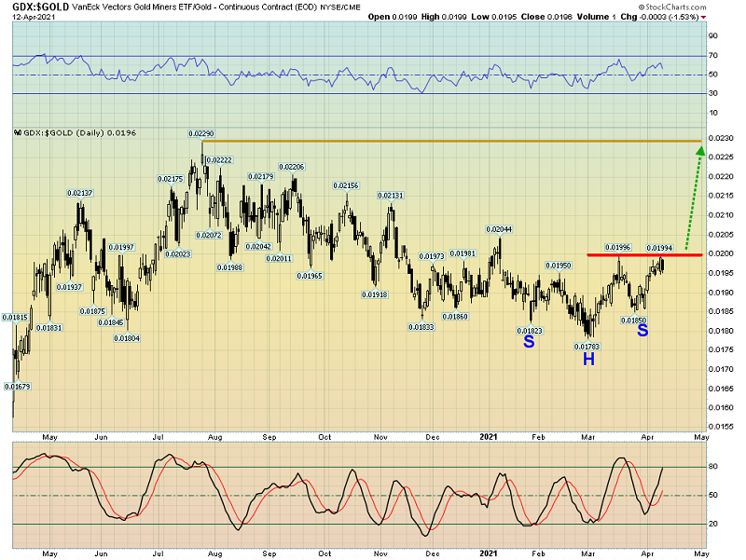Click the Nov label under the main chart
The width and height of the screenshot is (746, 560).
click(380, 437)
